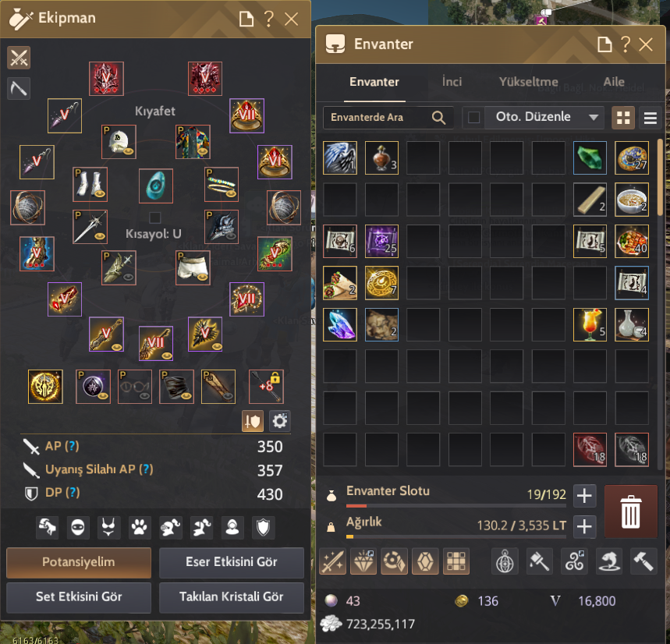Open equipment settings gear icon
The height and width of the screenshot is (644, 670).
[280, 422]
